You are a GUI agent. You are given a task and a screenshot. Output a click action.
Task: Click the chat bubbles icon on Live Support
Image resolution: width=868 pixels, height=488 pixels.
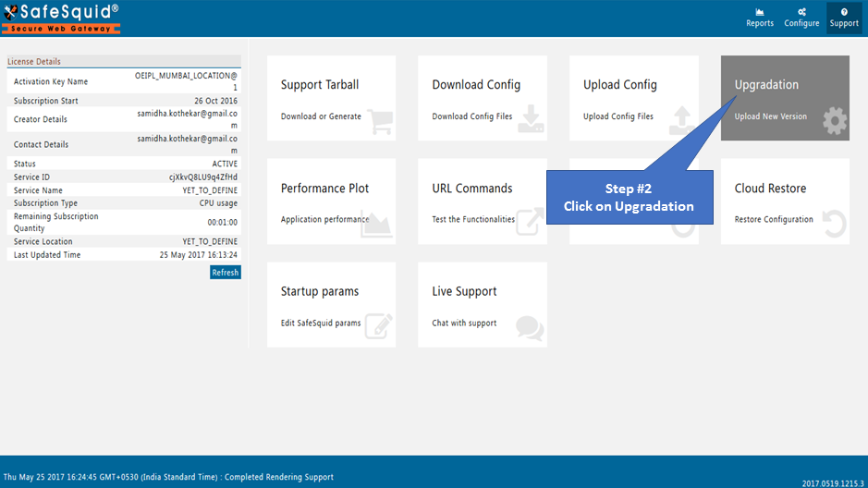pyautogui.click(x=530, y=327)
